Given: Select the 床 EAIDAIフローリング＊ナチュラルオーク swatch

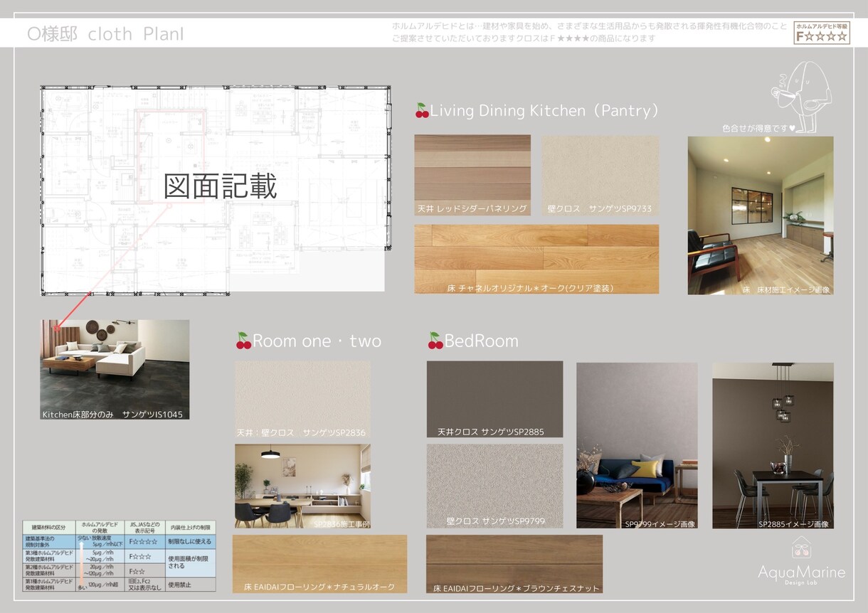Looking at the screenshot, I should point(319,564).
